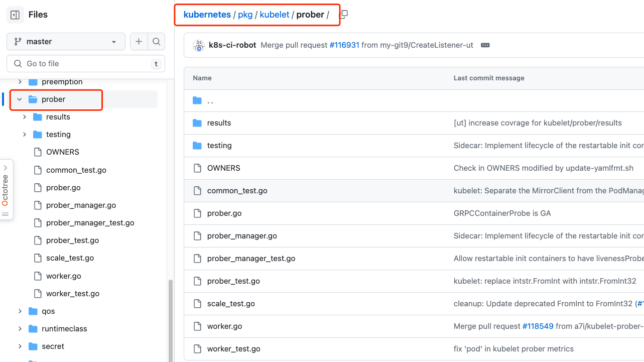Click the preemption folder icon in the sidebar tree
This screenshot has width=644, height=362.
tap(33, 82)
